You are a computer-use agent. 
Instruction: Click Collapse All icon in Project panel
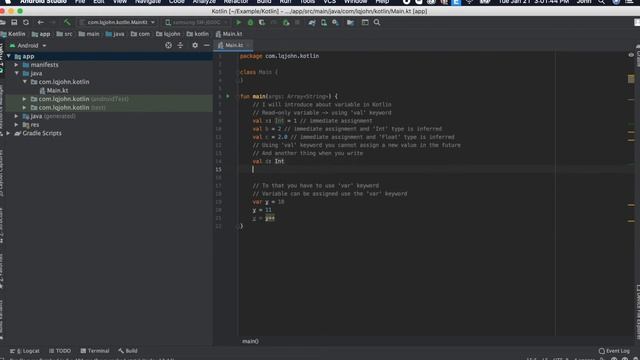[x=180, y=45]
